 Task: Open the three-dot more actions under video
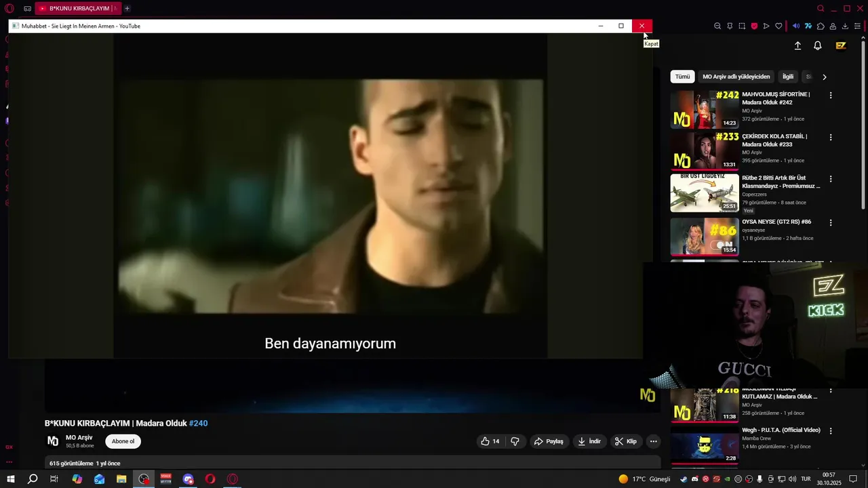653,441
